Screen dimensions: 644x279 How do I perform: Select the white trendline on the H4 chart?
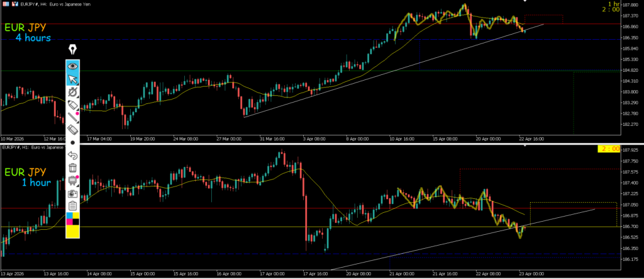click(x=377, y=77)
